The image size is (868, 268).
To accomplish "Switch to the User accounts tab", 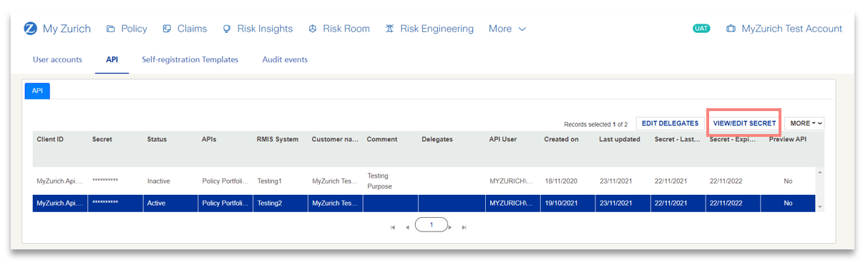I will (x=57, y=59).
